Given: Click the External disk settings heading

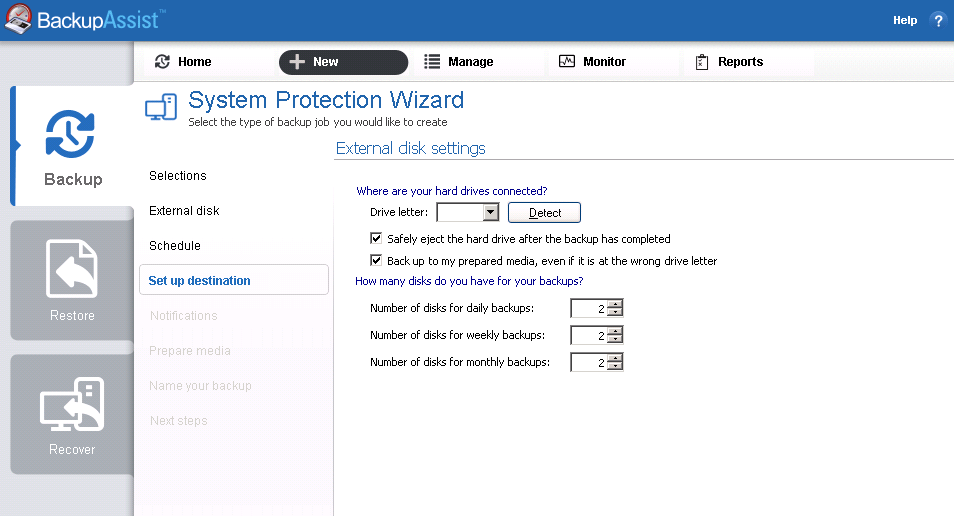Looking at the screenshot, I should 411,148.
